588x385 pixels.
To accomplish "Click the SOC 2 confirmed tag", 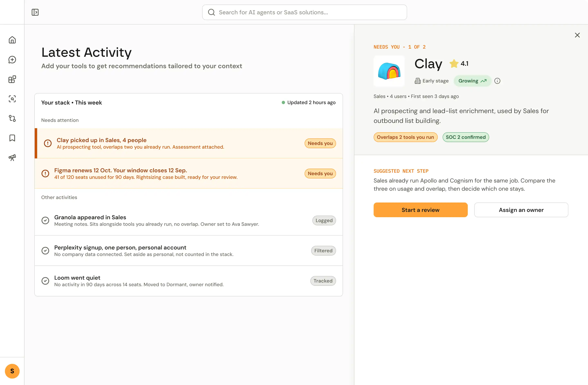I will click(465, 137).
